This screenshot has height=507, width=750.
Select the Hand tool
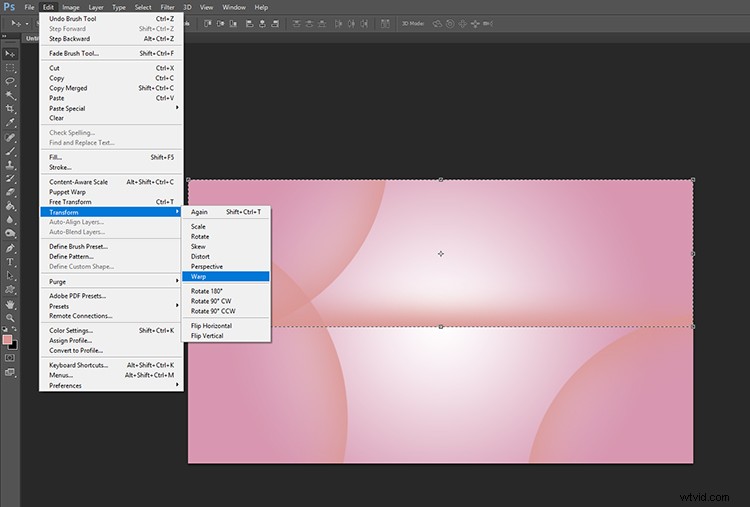tap(10, 304)
